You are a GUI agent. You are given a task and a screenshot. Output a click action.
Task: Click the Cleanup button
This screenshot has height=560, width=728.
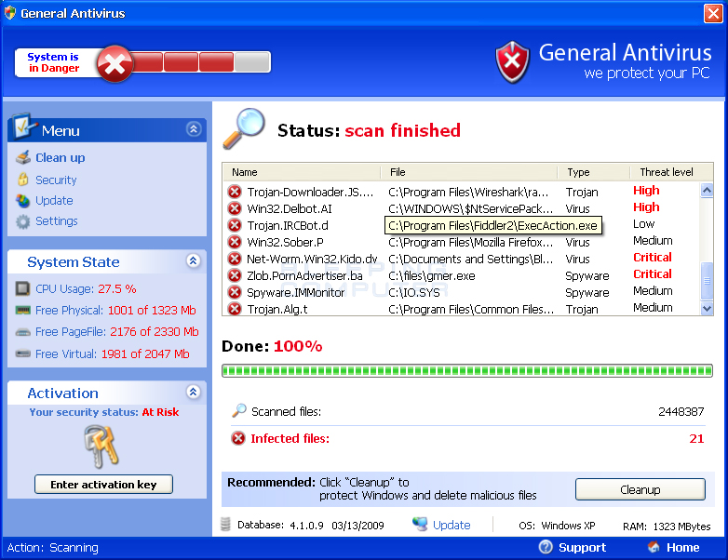click(640, 489)
